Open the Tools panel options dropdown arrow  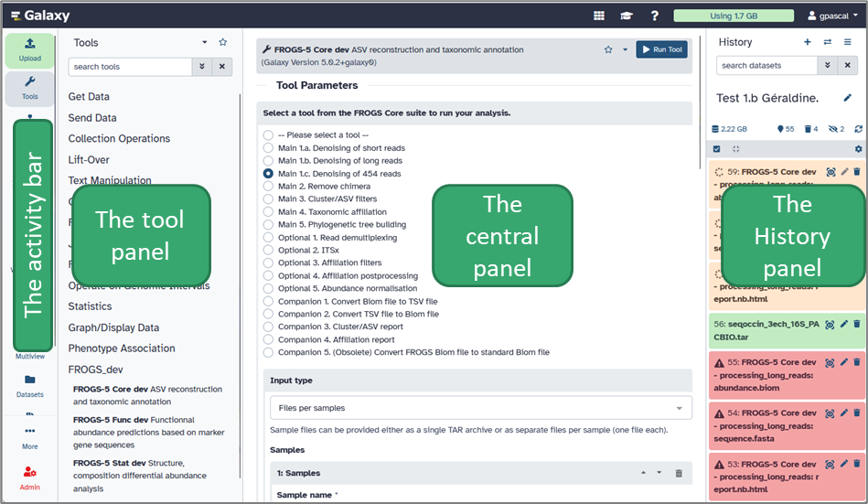pos(205,42)
